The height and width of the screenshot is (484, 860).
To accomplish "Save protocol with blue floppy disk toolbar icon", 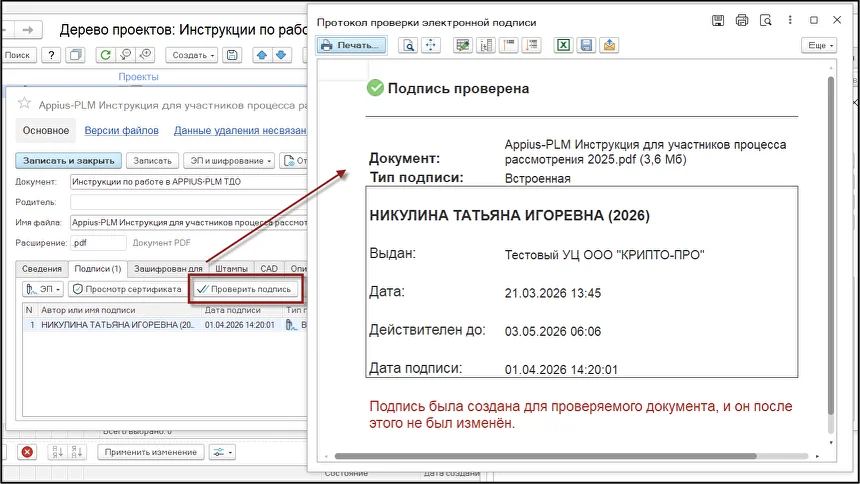I will tap(586, 45).
